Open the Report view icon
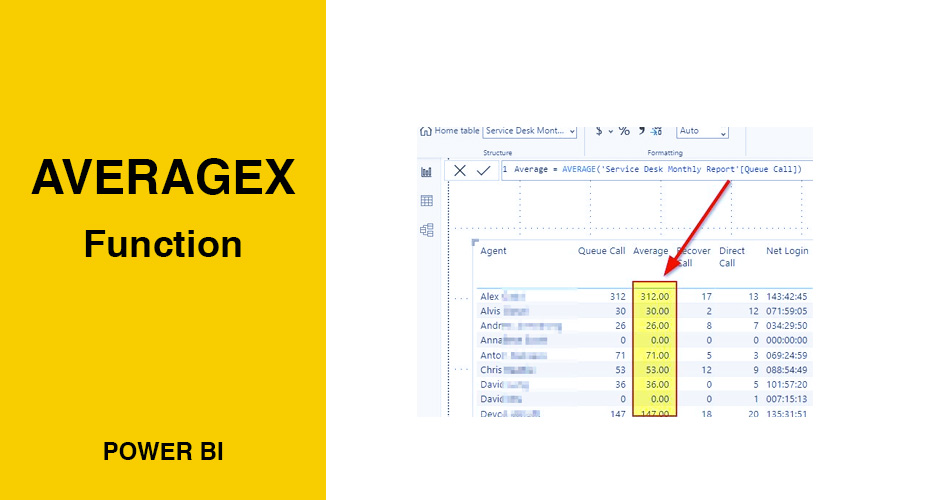925x500 pixels. (x=427, y=172)
